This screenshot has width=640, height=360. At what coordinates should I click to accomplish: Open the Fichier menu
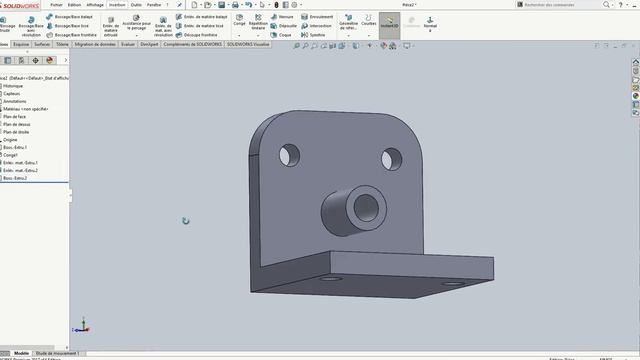point(56,5)
